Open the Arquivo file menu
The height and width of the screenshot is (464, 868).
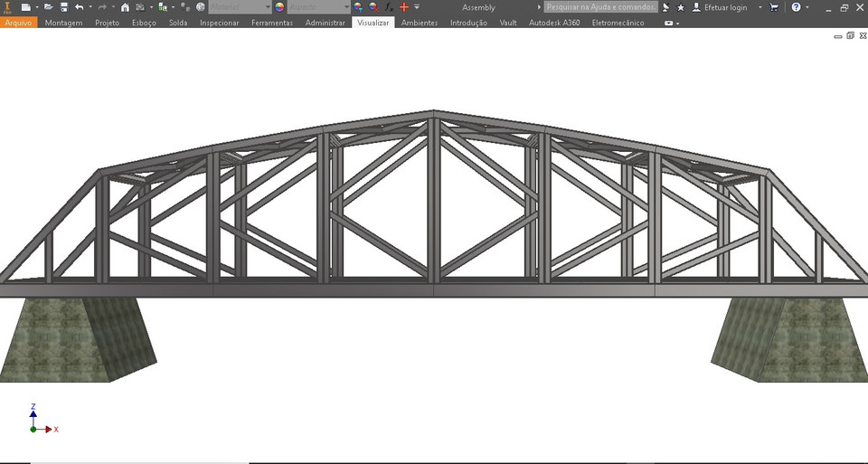pyautogui.click(x=18, y=23)
